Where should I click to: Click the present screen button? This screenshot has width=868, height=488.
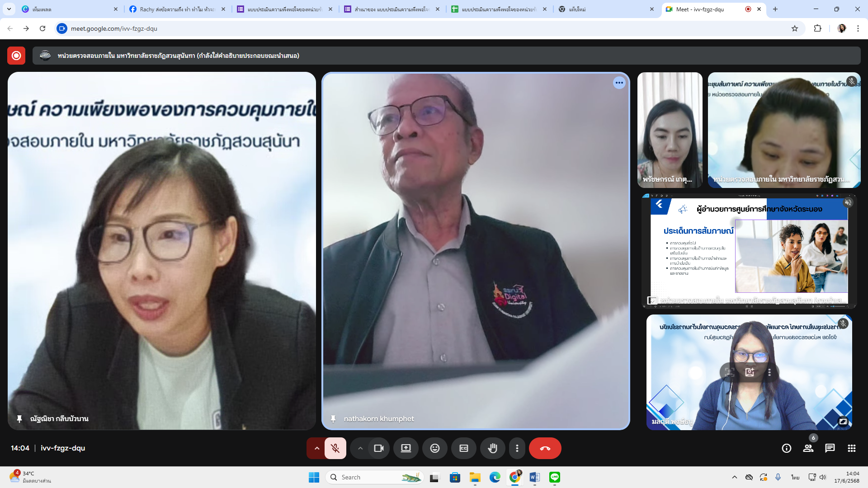click(x=406, y=448)
